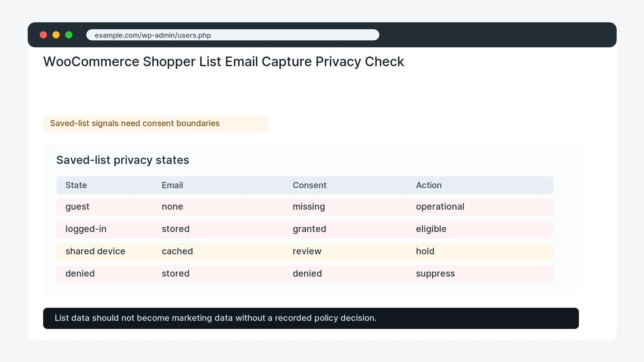Image resolution: width=644 pixels, height=362 pixels.
Task: Select the 'operational' action cell
Action: point(440,207)
